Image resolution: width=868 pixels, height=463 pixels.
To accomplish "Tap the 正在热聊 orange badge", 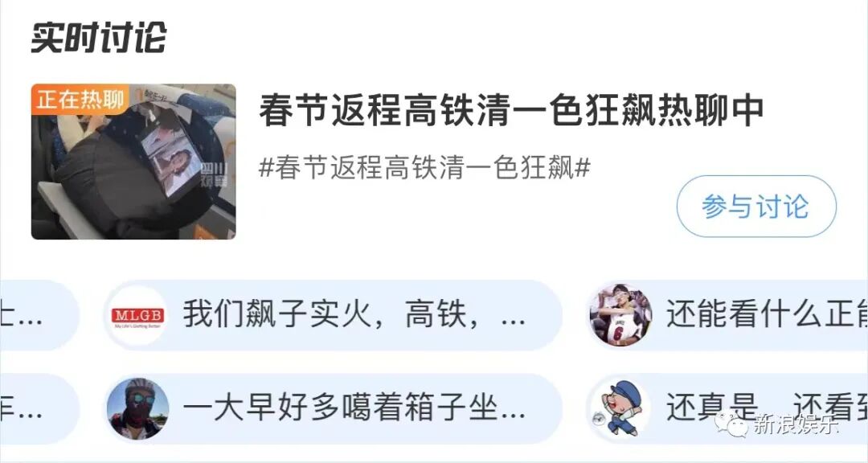I will click(x=80, y=100).
